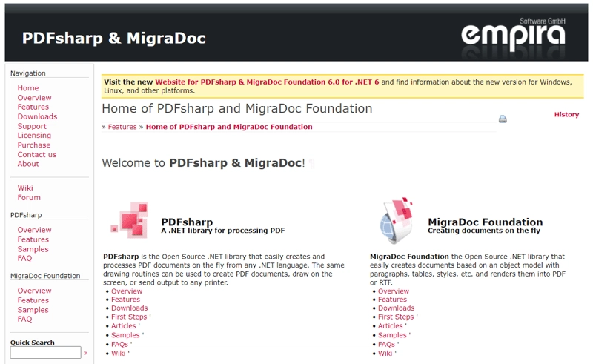Screen dimensions: 593x364
Task: Open Support in the Navigation sidebar
Action: click(32, 126)
